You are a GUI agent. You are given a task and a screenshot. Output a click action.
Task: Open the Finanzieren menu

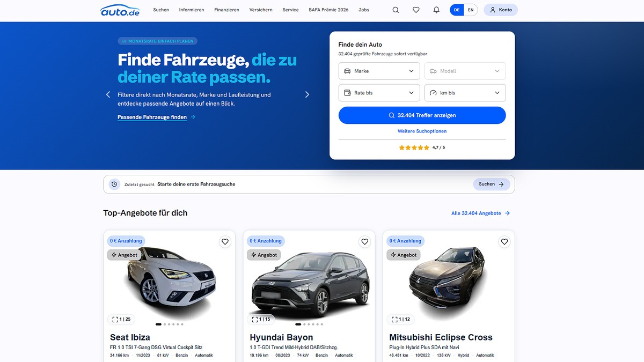click(x=226, y=10)
